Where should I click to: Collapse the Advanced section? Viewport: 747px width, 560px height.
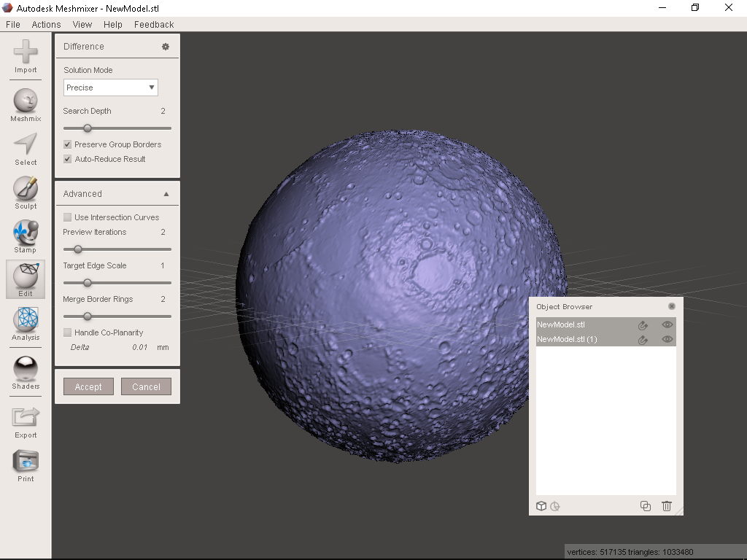coord(166,193)
